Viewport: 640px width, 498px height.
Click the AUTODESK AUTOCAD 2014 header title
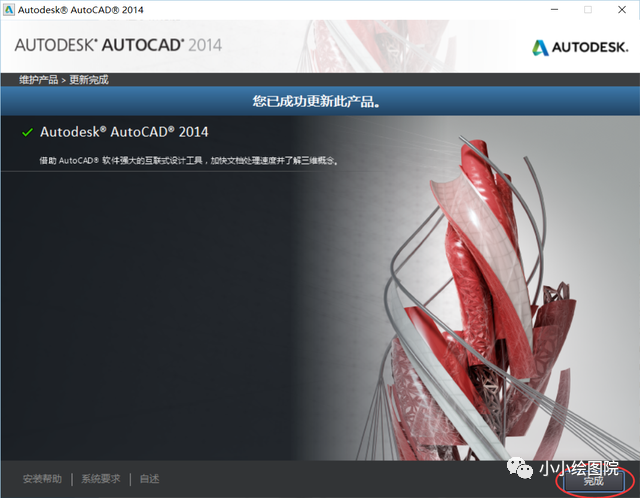click(x=118, y=45)
